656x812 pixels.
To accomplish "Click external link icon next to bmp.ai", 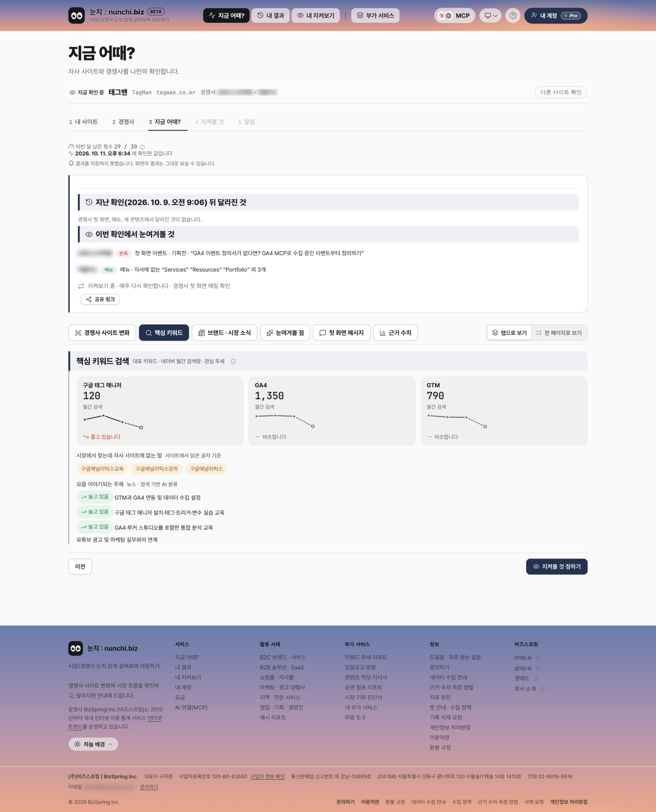I will click(x=538, y=658).
